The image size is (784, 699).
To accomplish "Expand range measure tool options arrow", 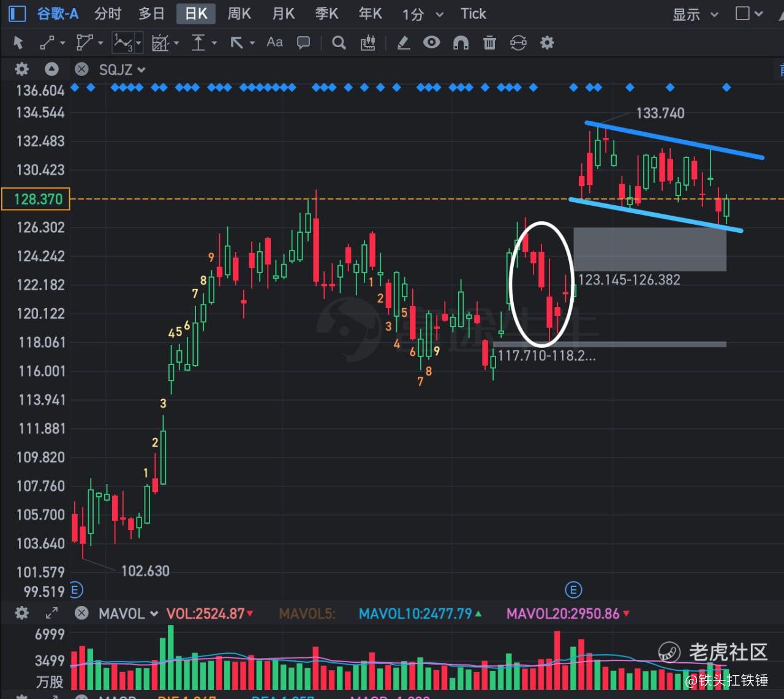I will [214, 43].
